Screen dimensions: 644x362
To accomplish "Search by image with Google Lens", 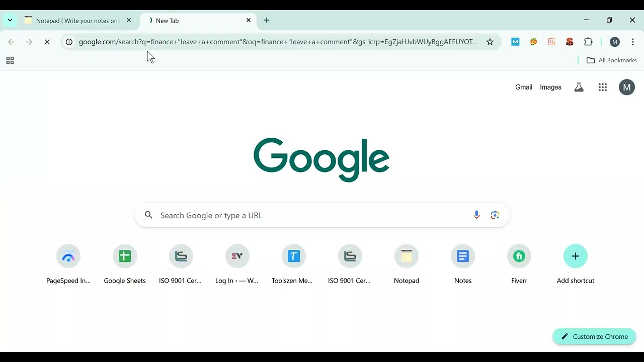I will tap(495, 215).
